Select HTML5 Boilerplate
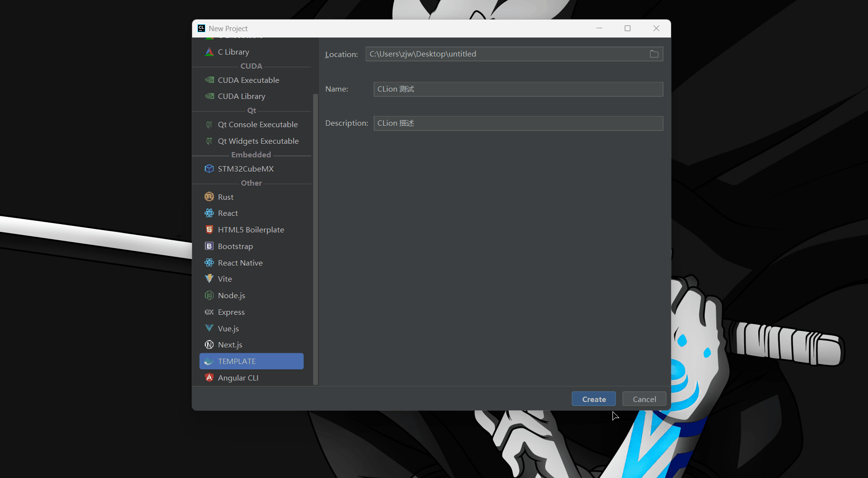Viewport: 868px width, 478px height. point(252,229)
